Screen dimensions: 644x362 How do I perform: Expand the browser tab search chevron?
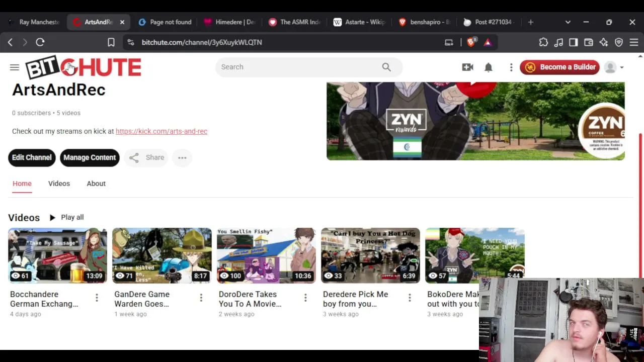(568, 22)
